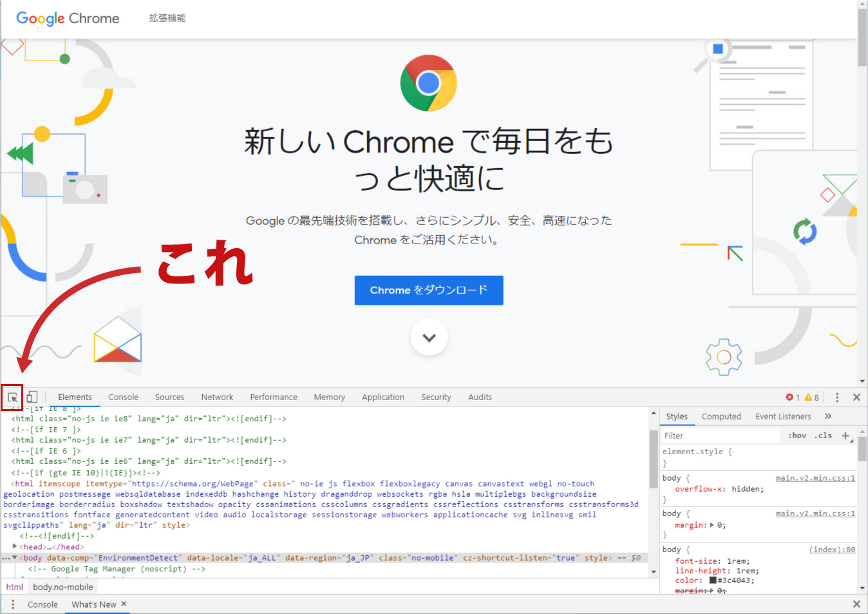Select body.no-mobile in the breadcrumb bar
Screen dimensions: 868x614
click(63, 587)
